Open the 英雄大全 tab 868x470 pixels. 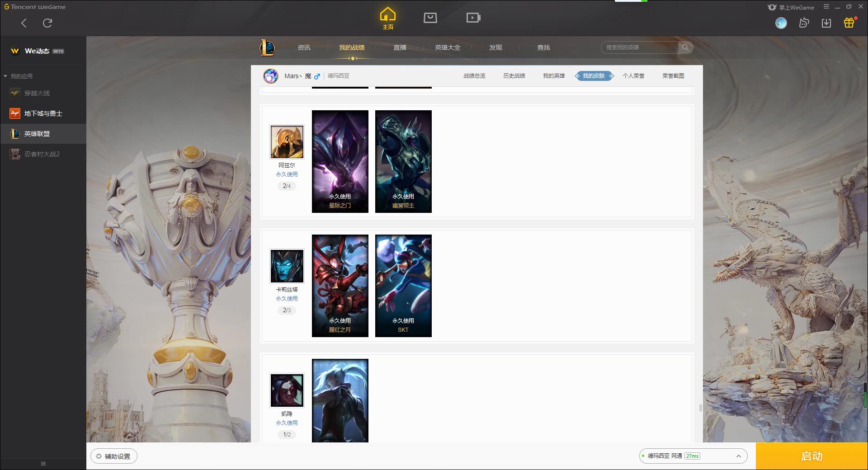point(448,47)
